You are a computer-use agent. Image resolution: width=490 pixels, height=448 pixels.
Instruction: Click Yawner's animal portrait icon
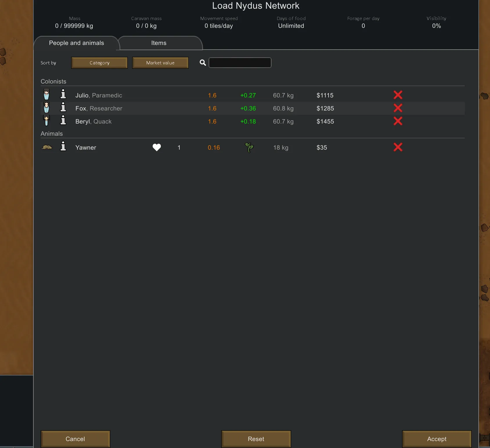click(46, 147)
